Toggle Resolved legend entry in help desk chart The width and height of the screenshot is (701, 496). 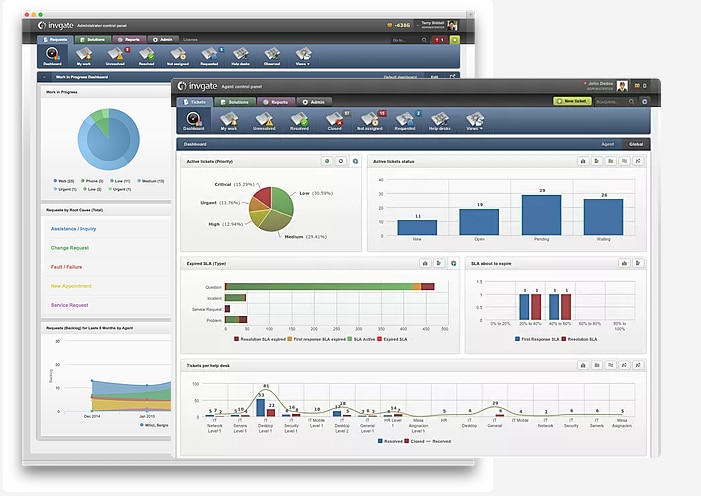390,441
